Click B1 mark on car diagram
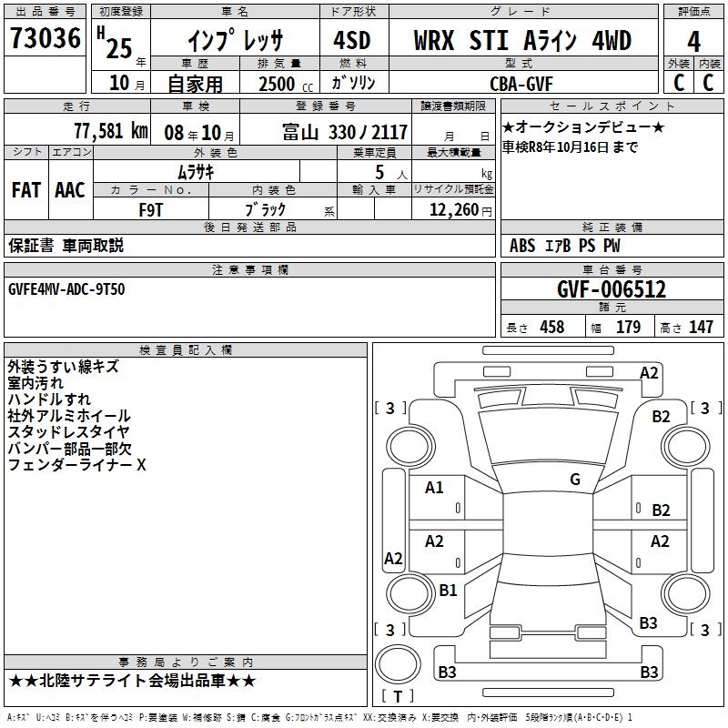This screenshot has width=728, height=728. click(x=448, y=591)
